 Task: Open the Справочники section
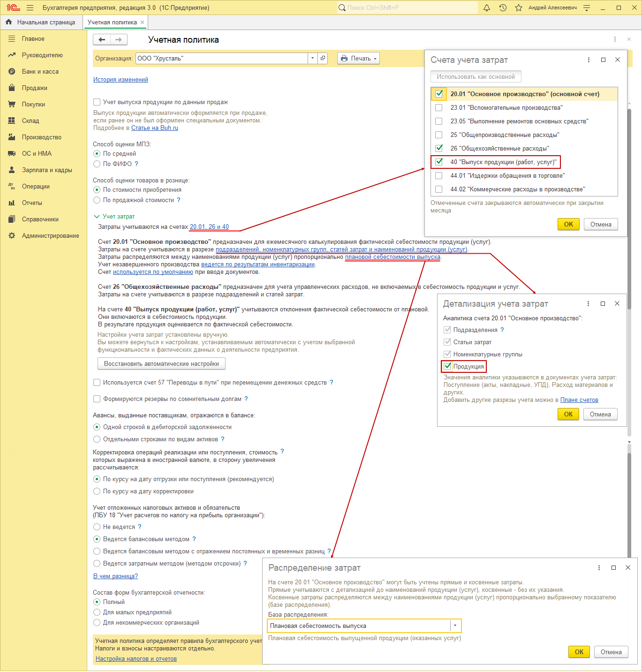[x=40, y=219]
